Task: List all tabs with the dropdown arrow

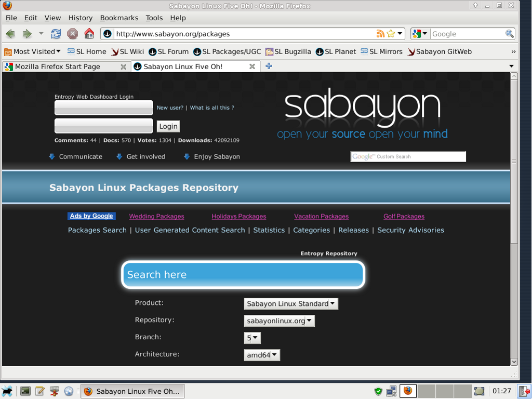Action: (x=511, y=66)
